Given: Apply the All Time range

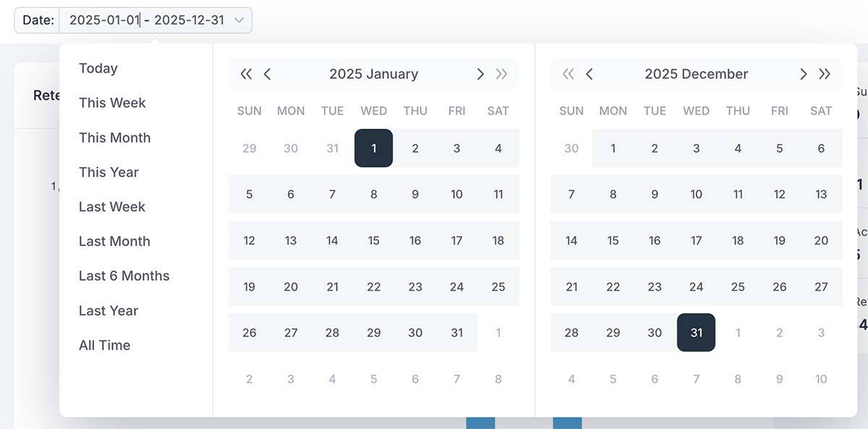Looking at the screenshot, I should coord(104,345).
